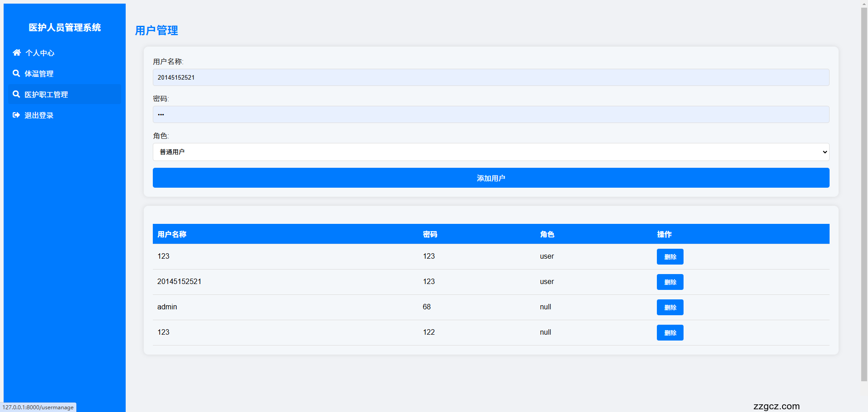Click the logout icon beside 退出登录

point(16,115)
